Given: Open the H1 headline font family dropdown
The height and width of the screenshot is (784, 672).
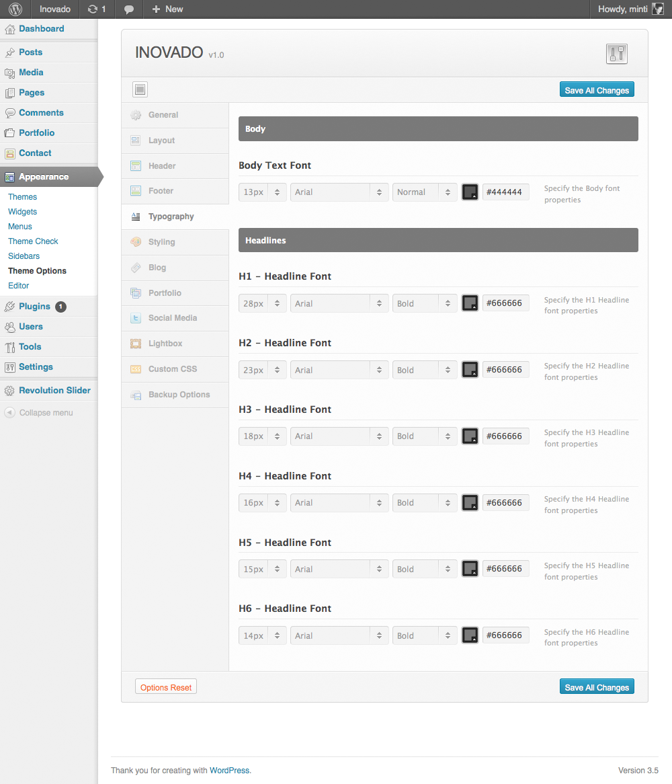Looking at the screenshot, I should point(339,304).
